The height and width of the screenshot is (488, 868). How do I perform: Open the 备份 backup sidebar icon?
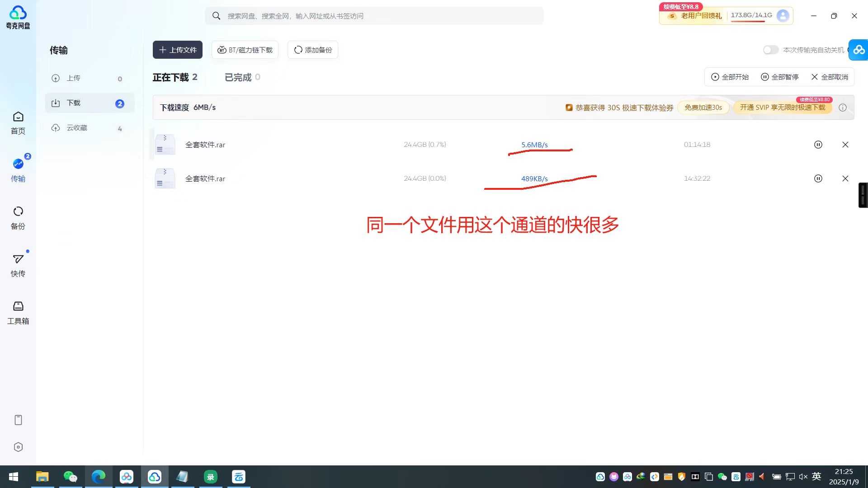[x=18, y=217]
